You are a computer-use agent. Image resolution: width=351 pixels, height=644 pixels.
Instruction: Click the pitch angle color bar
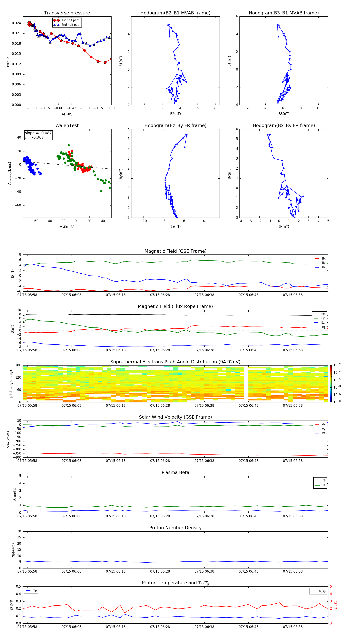click(331, 384)
